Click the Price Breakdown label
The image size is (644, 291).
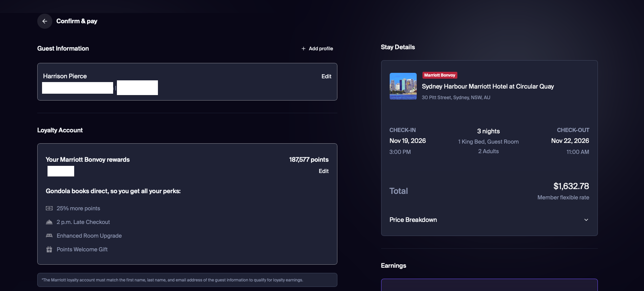(413, 220)
